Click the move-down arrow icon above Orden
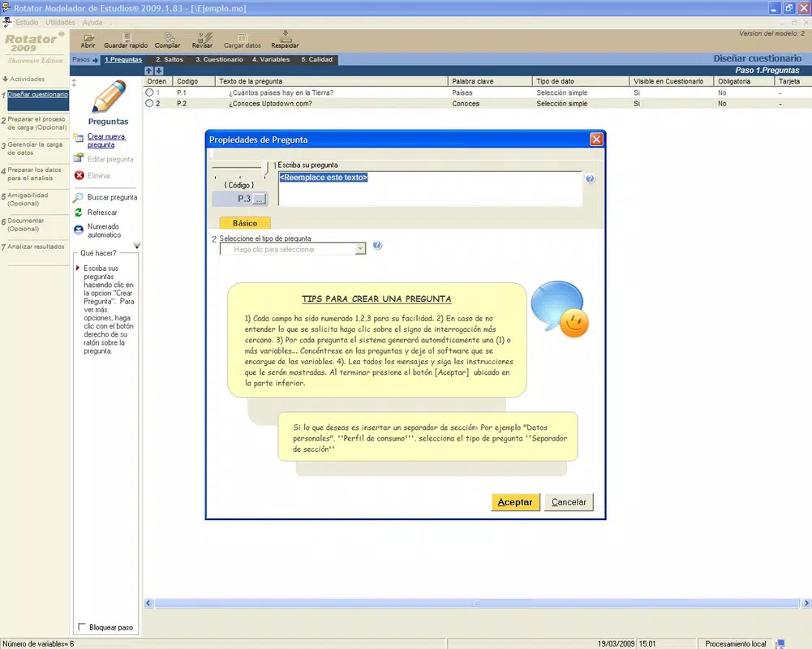 pos(159,71)
